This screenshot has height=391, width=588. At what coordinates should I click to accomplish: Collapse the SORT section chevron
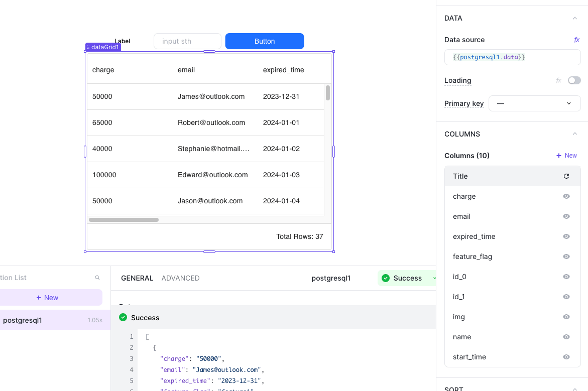574,389
